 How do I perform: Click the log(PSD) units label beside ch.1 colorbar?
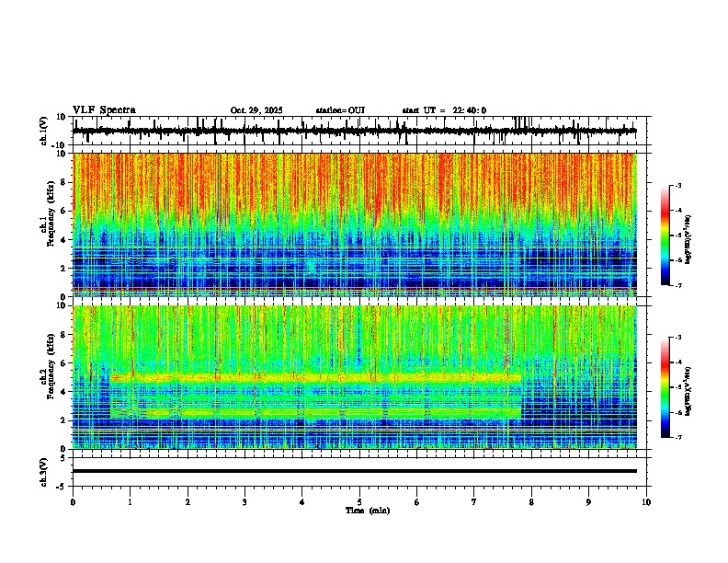[688, 239]
